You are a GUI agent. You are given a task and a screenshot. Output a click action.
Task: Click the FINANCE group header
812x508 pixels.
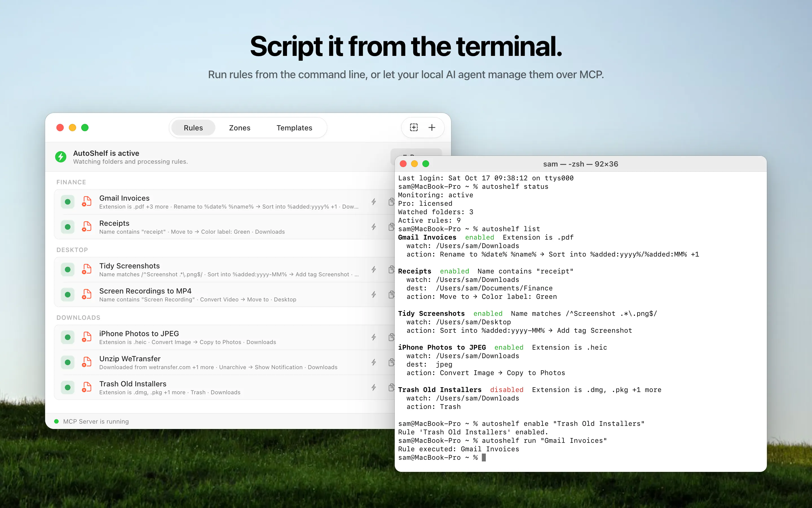pyautogui.click(x=71, y=182)
